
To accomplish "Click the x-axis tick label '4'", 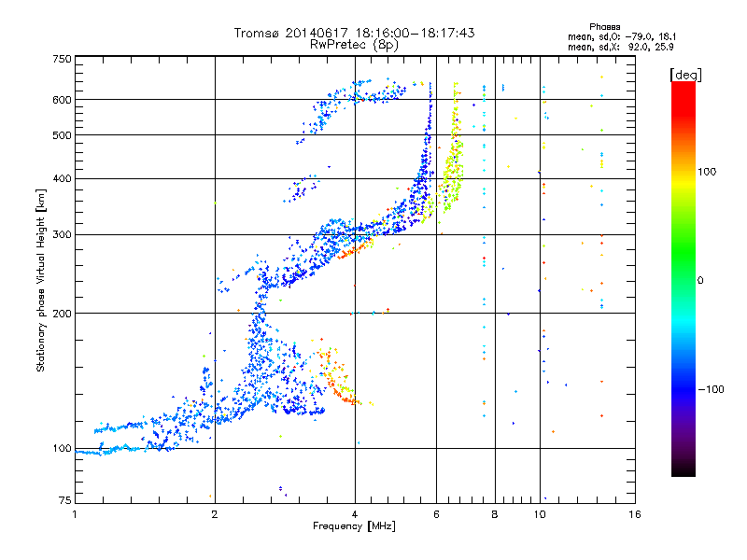I will [355, 514].
